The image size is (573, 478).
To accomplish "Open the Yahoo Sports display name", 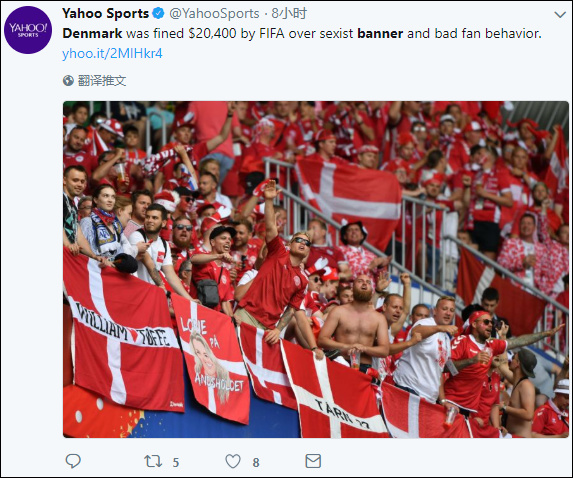I will coord(105,14).
